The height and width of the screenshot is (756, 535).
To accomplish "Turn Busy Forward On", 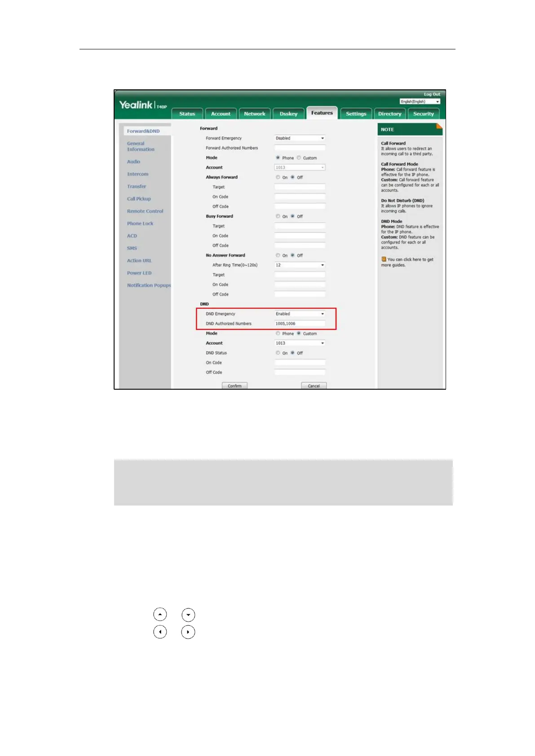I will coord(278,216).
